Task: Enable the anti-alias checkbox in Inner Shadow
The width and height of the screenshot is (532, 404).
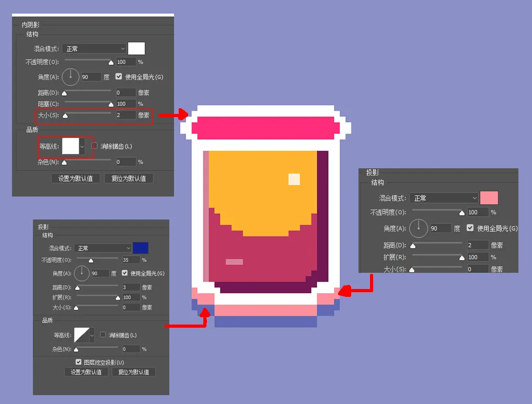Action: (95, 146)
